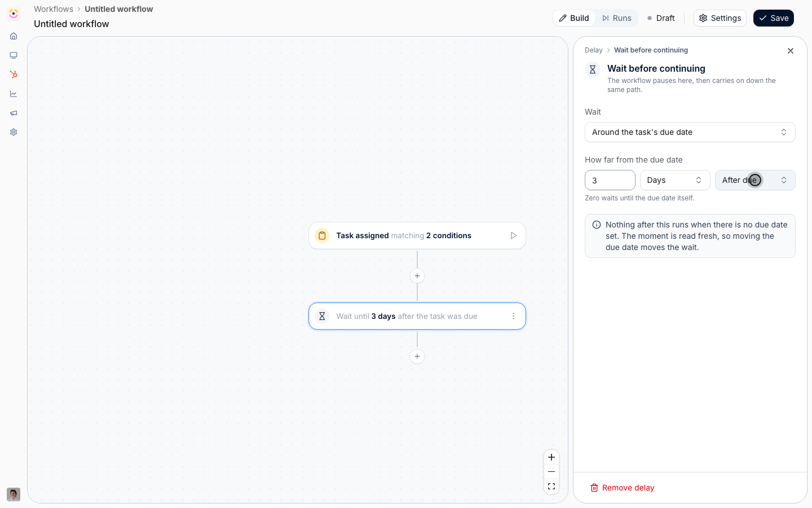
Task: Click the Delay breadcrumb in the panel
Action: coord(594,50)
